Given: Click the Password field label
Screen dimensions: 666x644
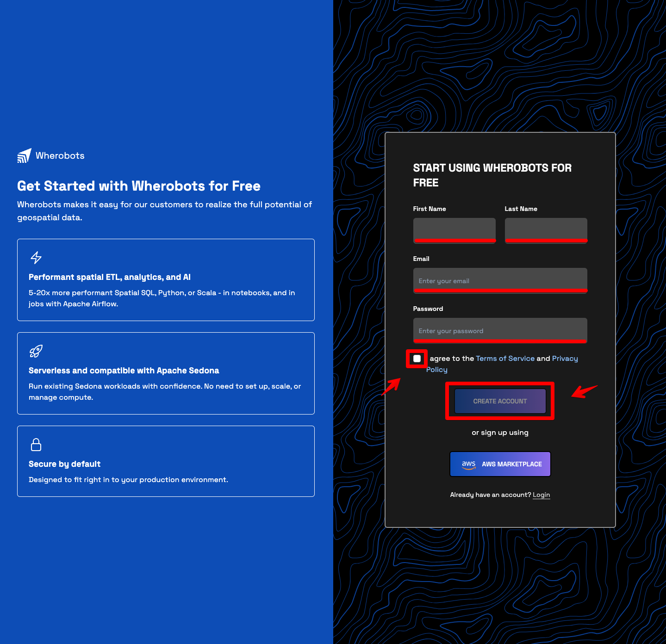Looking at the screenshot, I should 428,309.
